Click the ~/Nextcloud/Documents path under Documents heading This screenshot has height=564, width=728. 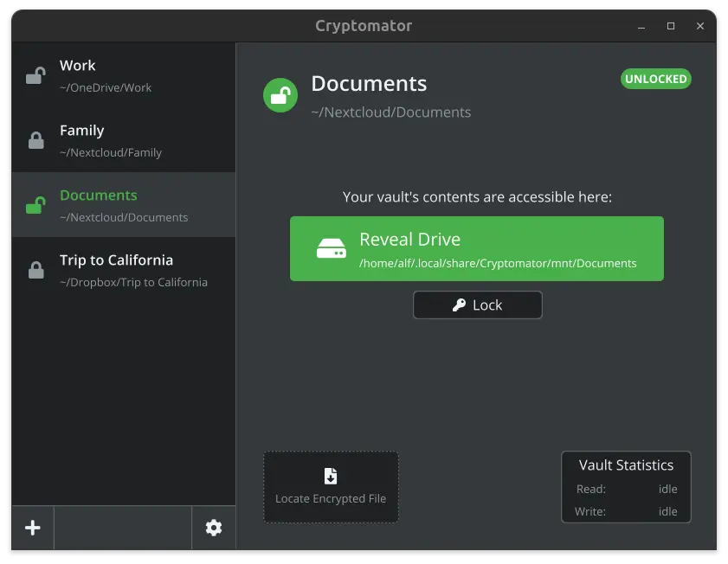(391, 112)
